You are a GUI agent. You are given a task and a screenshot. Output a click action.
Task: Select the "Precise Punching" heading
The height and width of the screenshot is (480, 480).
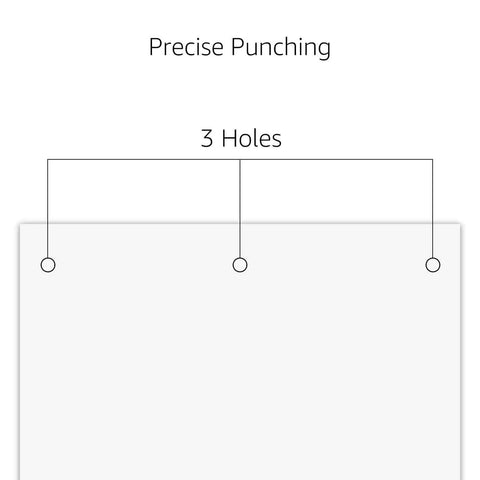click(240, 47)
